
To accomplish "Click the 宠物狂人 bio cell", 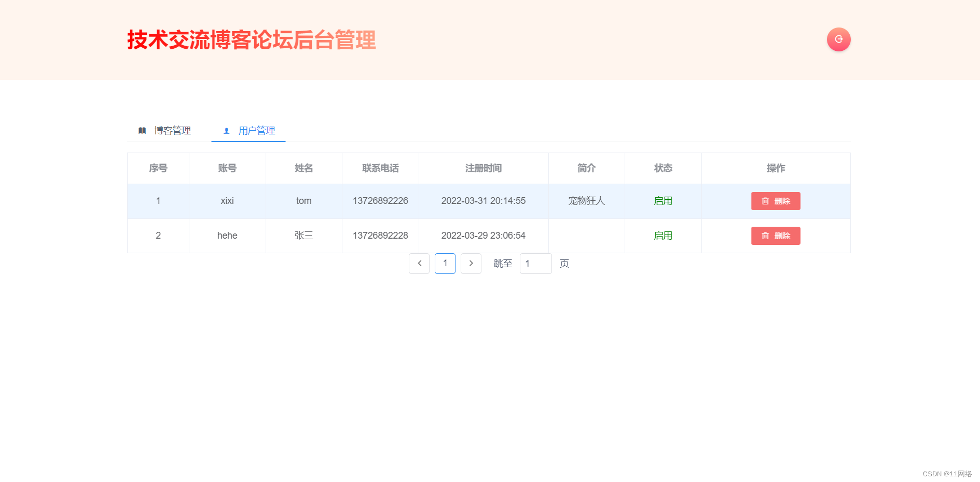I will pos(587,201).
